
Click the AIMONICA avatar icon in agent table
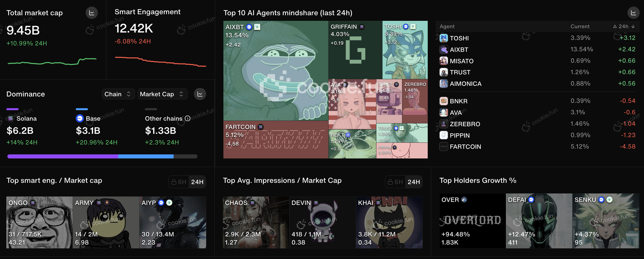443,84
